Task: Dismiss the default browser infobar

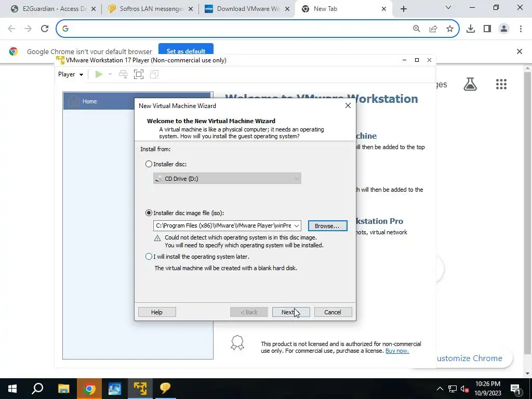Action: point(520,51)
